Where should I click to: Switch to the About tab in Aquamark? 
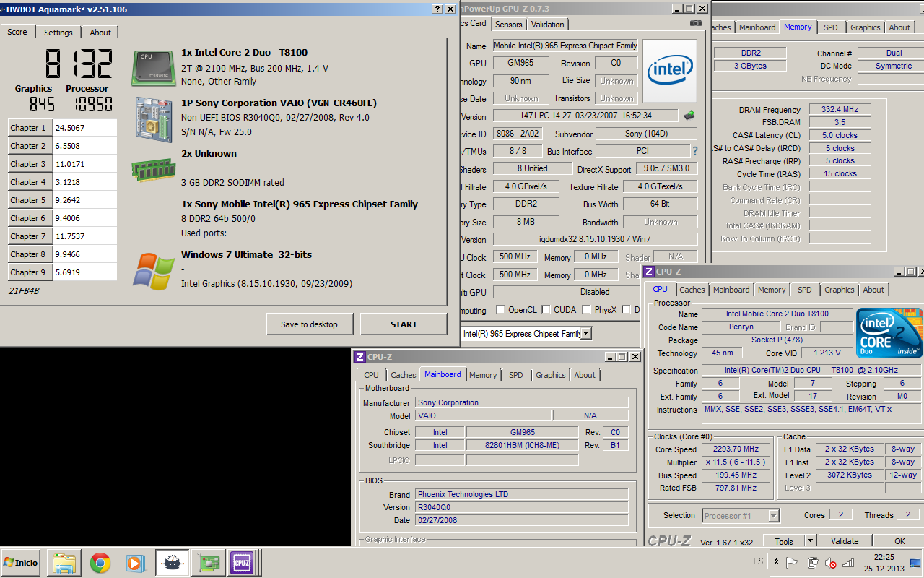click(100, 33)
